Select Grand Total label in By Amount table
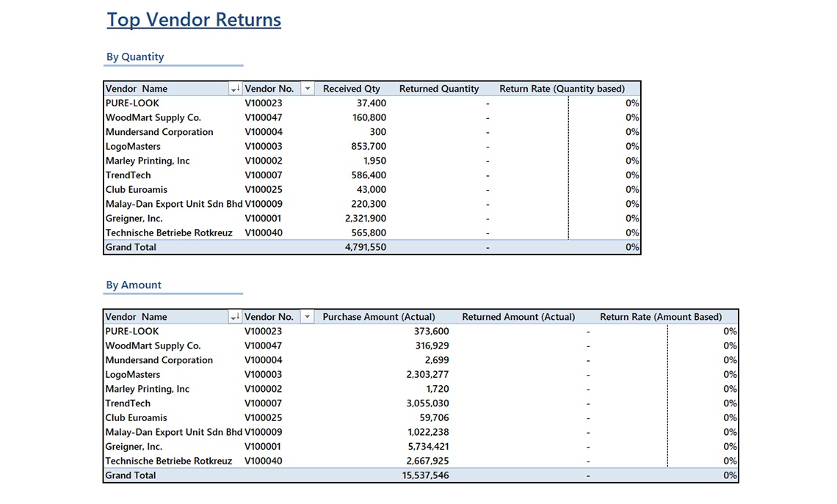 [x=130, y=475]
